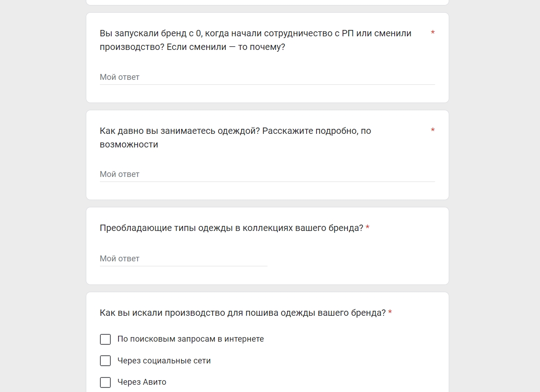Tick the checkbox next to 'По поисковым запросам в интернете'
The width and height of the screenshot is (540, 392).
(x=105, y=339)
